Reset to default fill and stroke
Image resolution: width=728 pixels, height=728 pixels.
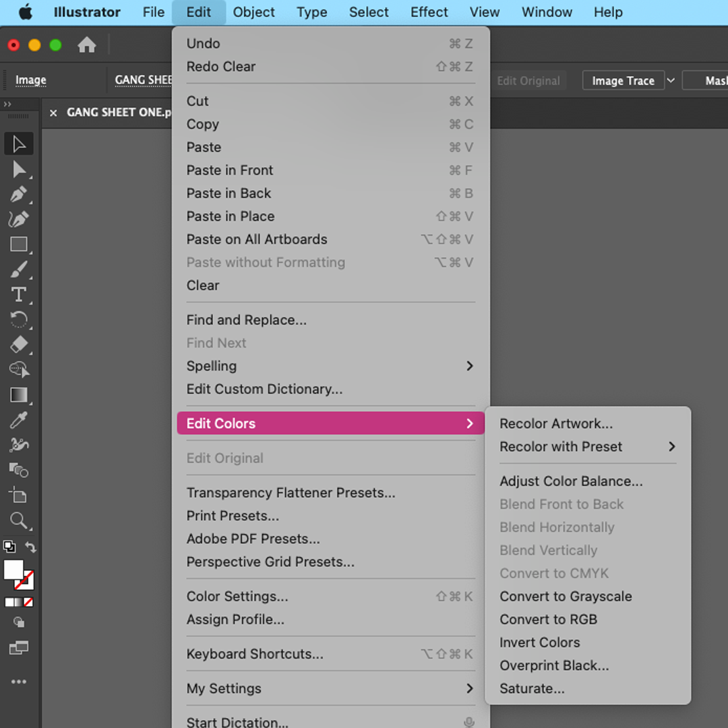pos(9,547)
